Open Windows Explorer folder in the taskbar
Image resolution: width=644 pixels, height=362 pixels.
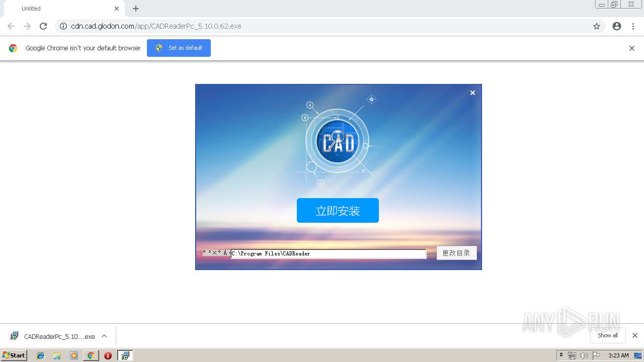pos(57,355)
